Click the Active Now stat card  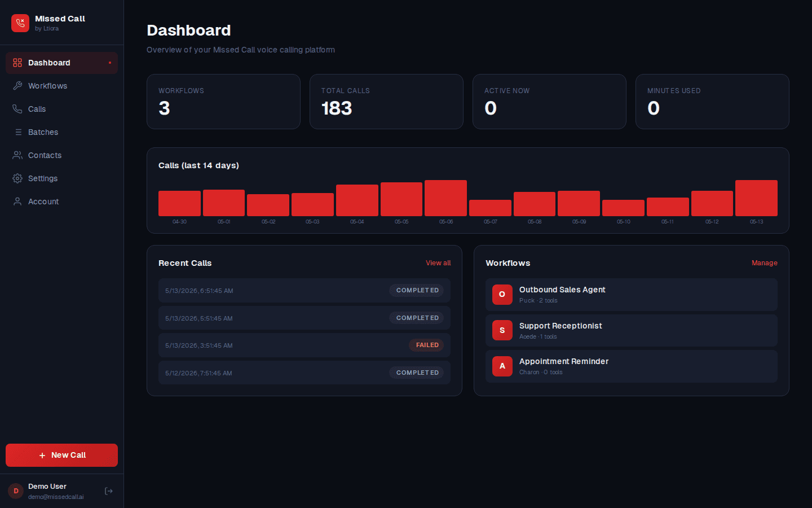click(549, 102)
